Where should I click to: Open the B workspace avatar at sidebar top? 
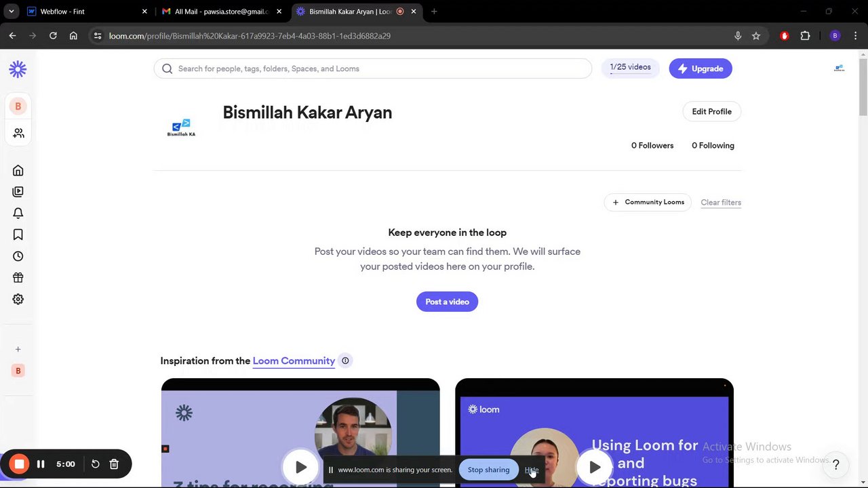point(18,106)
